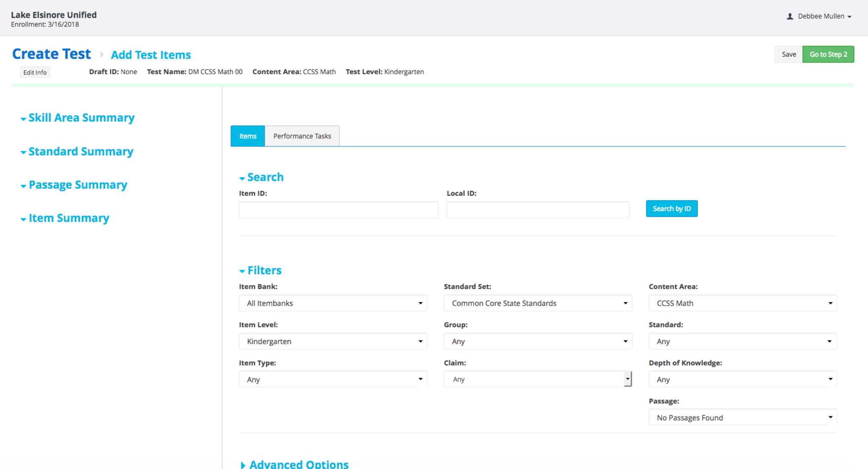Viewport: 868px width, 469px height.
Task: Open the Standard Set dropdown
Action: (537, 303)
